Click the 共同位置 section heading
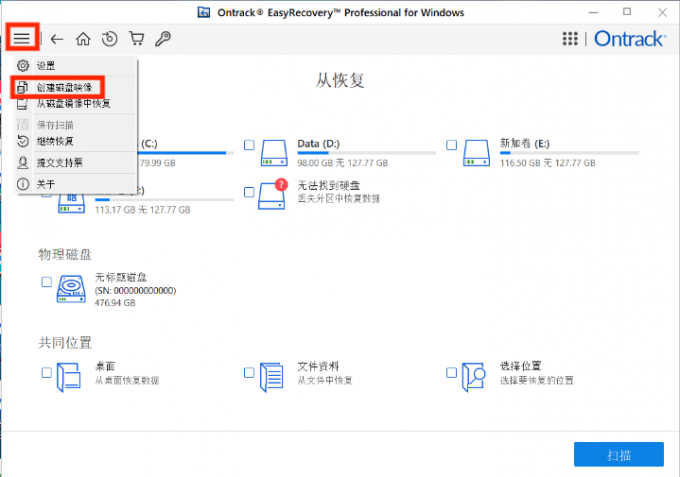This screenshot has width=680, height=477. tap(65, 343)
